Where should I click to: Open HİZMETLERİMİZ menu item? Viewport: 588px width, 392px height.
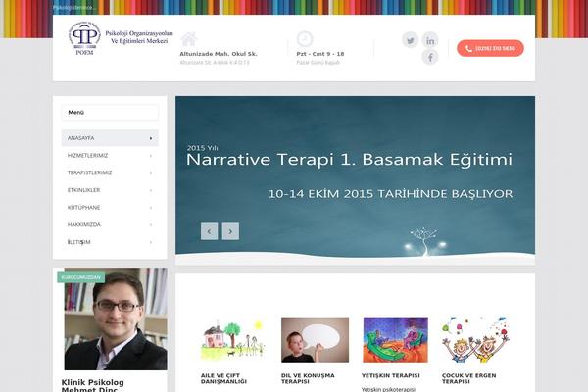(110, 155)
